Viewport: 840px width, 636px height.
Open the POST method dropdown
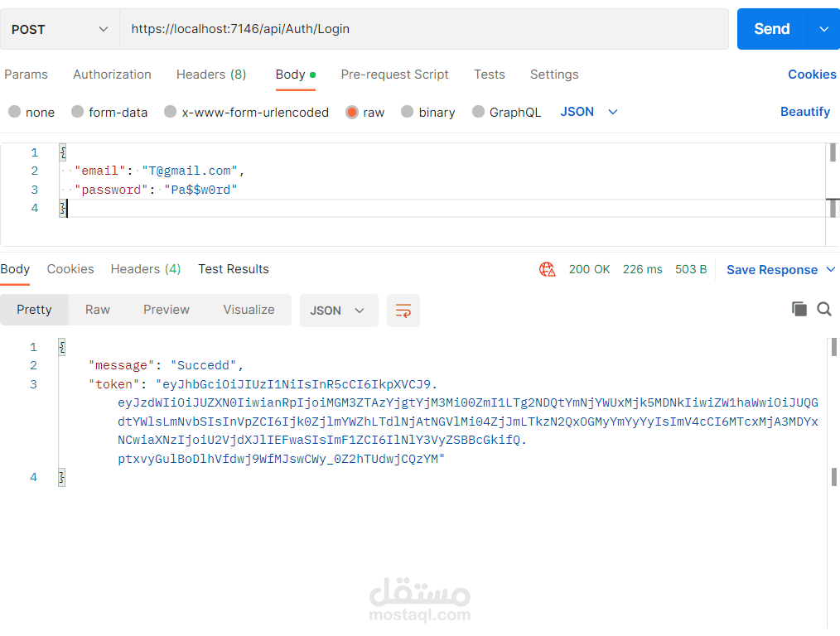[60, 29]
